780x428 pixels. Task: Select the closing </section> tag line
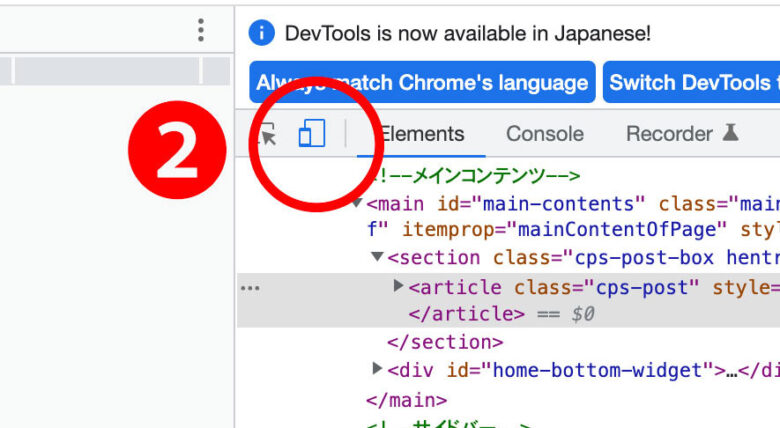(445, 342)
